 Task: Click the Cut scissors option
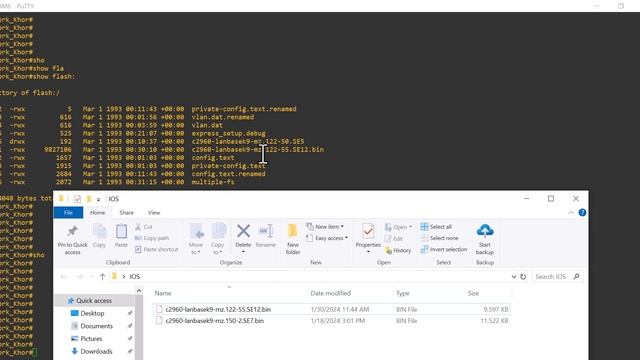click(144, 227)
